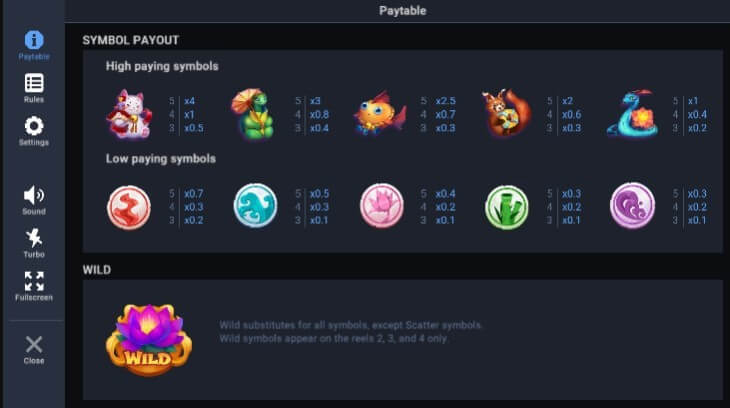Toggle Fullscreen mode

pos(33,285)
